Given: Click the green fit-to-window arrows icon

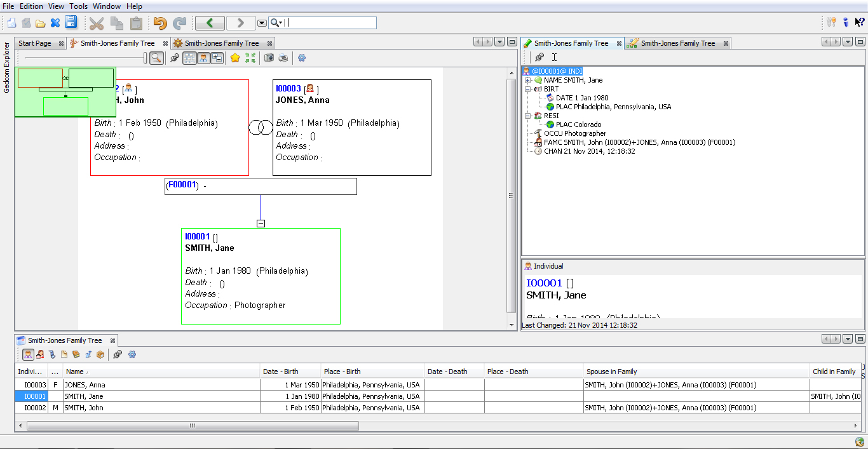Looking at the screenshot, I should click(250, 58).
